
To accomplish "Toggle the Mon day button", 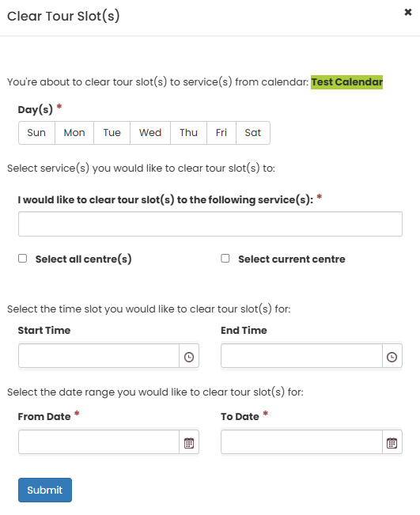I will click(74, 133).
